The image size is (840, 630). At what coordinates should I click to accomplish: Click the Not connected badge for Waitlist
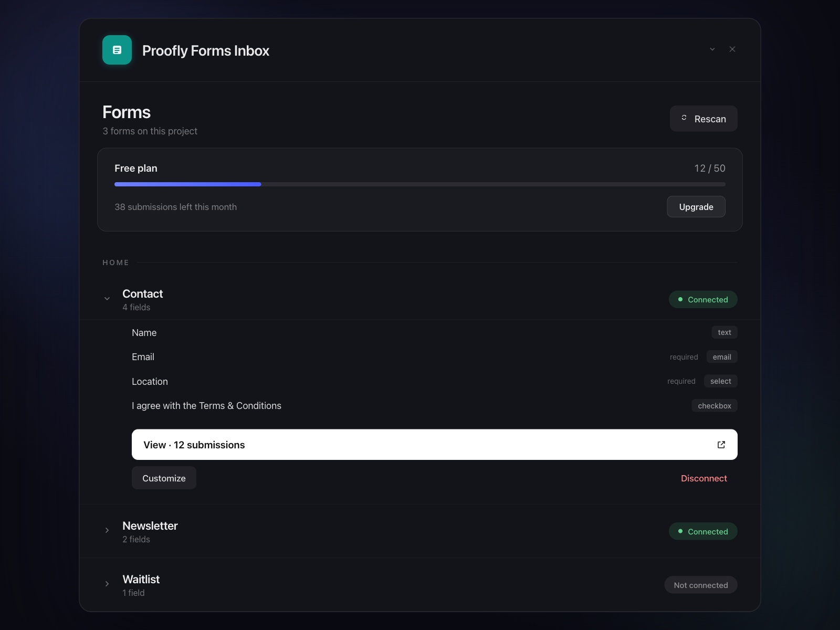[700, 585]
